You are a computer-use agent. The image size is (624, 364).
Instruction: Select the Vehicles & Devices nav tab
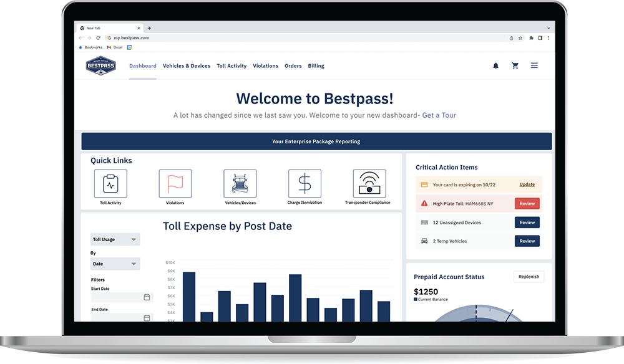[187, 66]
